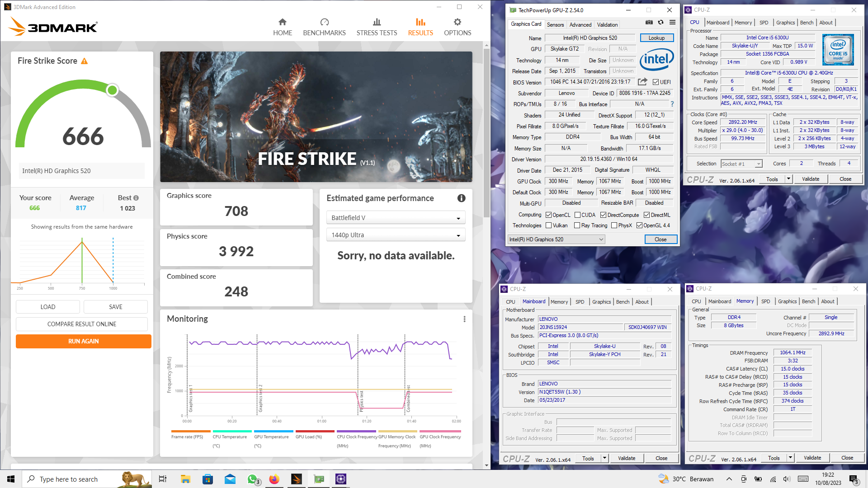The height and width of the screenshot is (488, 868).
Task: Click the LOAD button in 3DMark
Action: (x=48, y=307)
